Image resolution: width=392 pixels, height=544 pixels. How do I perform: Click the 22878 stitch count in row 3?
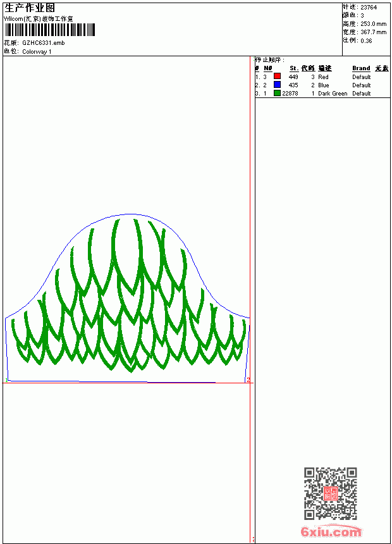coord(290,94)
